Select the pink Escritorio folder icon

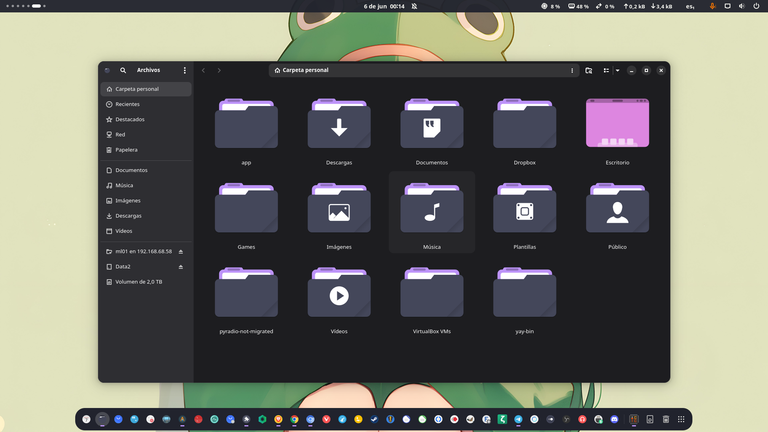617,123
